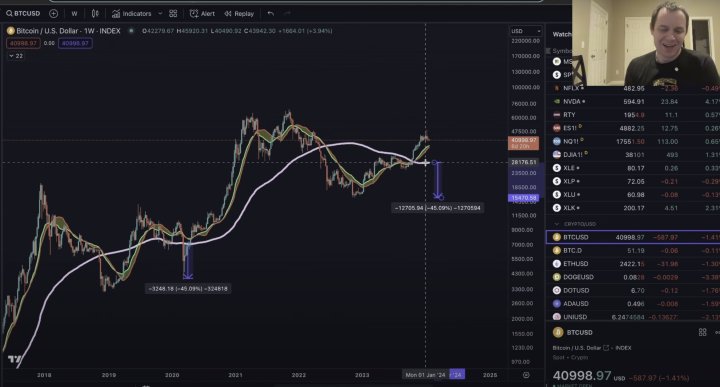Open the USD currency dropdown
Viewport: 720px width, 387px height.
tap(526, 31)
